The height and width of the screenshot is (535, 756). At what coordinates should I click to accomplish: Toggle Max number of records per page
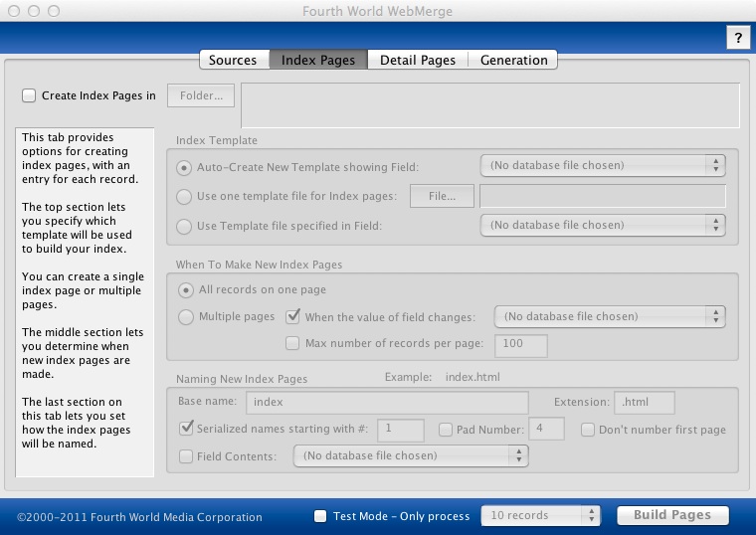292,344
